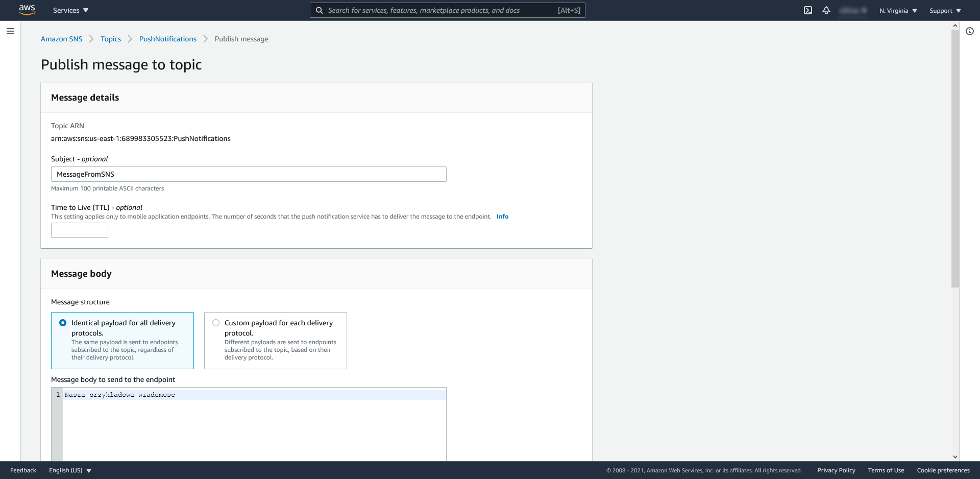
Task: Select Custom payload for each delivery protocol
Action: click(x=276, y=341)
